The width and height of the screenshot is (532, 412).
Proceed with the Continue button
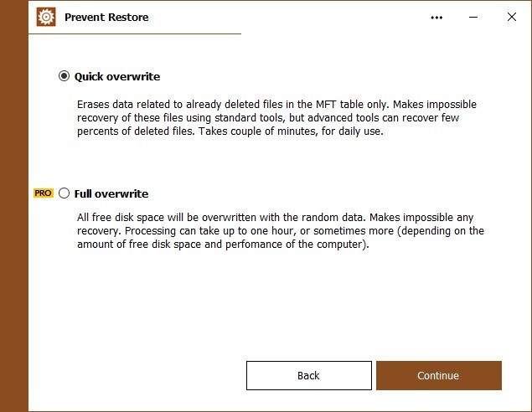pyautogui.click(x=439, y=375)
